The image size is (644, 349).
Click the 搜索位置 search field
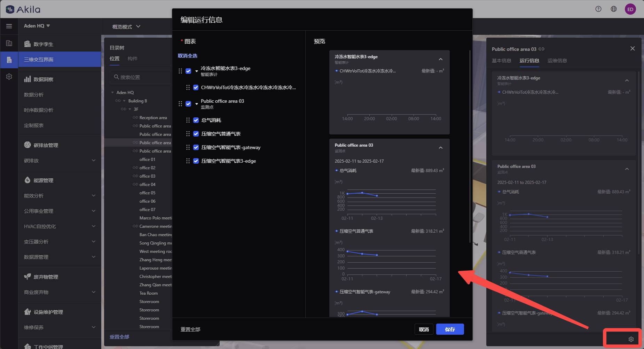[141, 77]
